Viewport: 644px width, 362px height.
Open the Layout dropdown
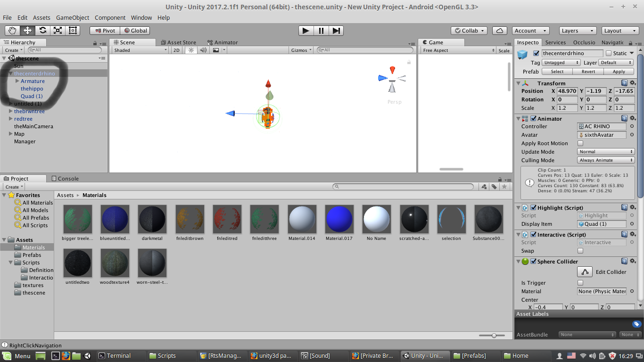point(620,31)
